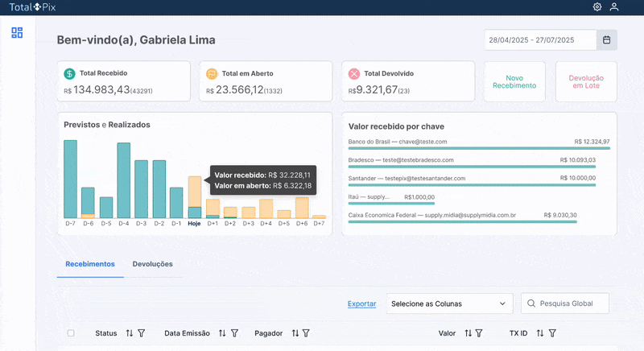Filter the Status column
Screen dimensions: 644x351
pos(141,333)
